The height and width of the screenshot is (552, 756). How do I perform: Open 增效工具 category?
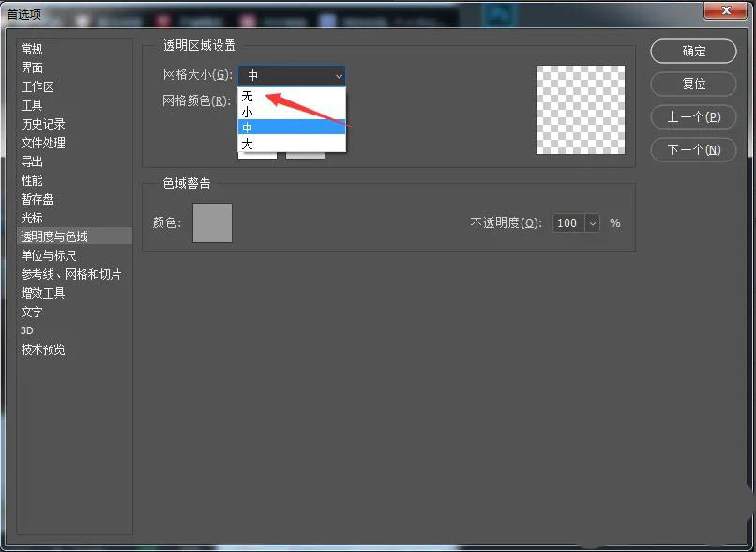point(43,294)
